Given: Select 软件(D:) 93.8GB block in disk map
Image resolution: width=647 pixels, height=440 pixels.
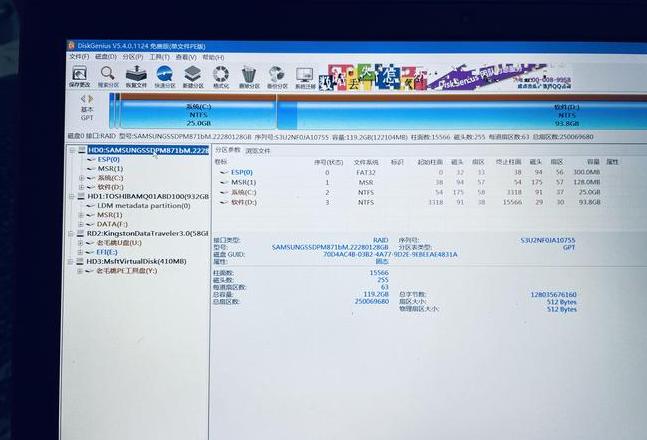Looking at the screenshot, I should click(462, 113).
